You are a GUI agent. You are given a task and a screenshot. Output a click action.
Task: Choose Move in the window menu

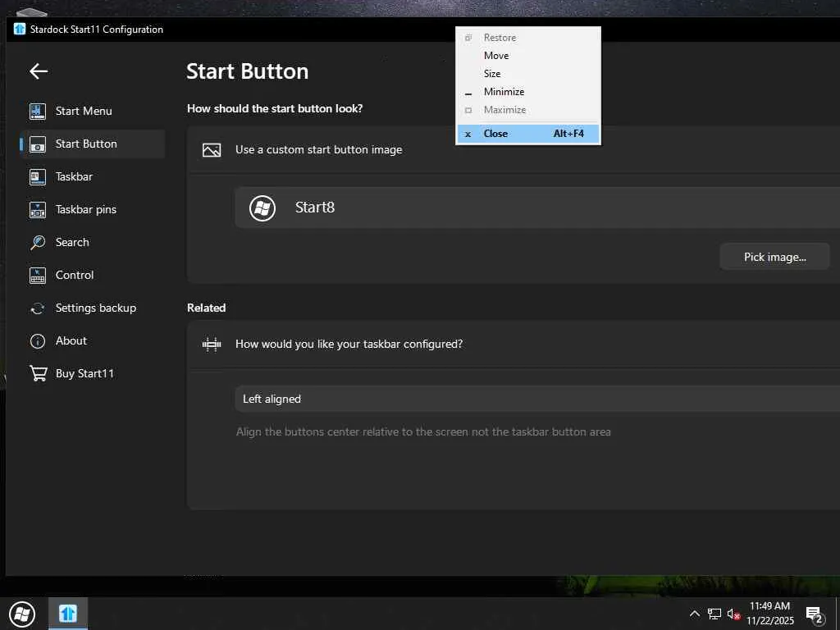[x=527, y=56]
